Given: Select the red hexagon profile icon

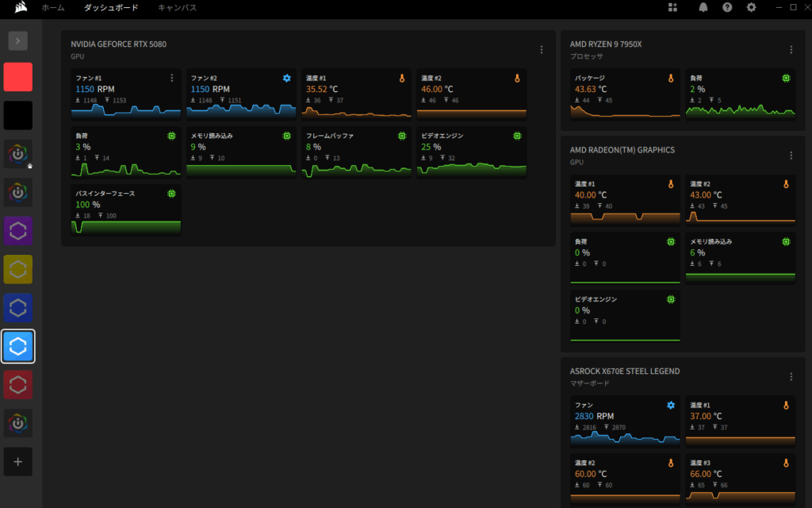Looking at the screenshot, I should pos(18,385).
